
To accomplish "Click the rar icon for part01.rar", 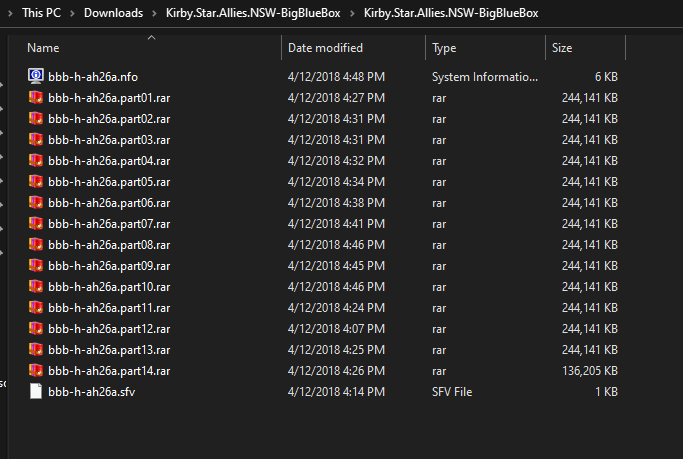I will 36,97.
